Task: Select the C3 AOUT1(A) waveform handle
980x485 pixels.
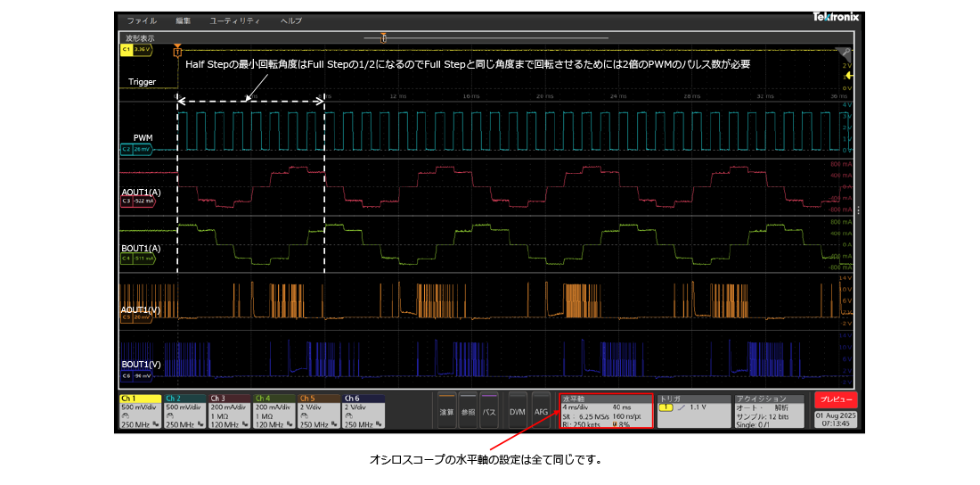Action: click(137, 201)
